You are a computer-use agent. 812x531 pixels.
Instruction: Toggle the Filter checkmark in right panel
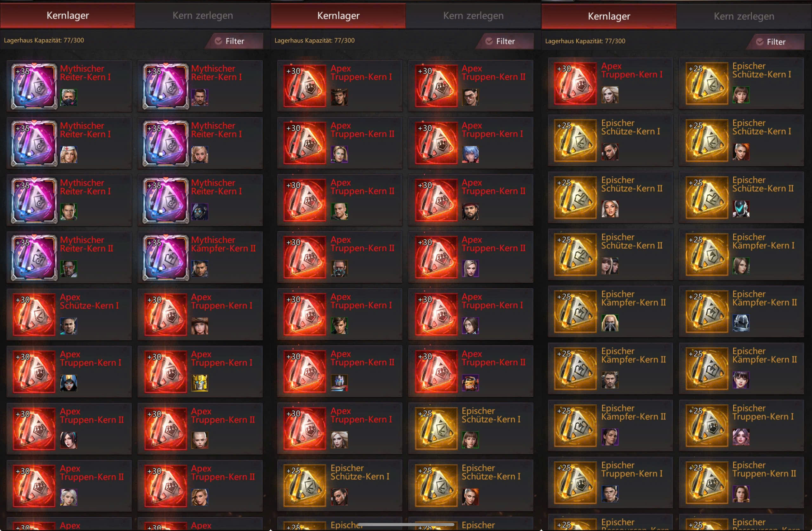tap(760, 42)
